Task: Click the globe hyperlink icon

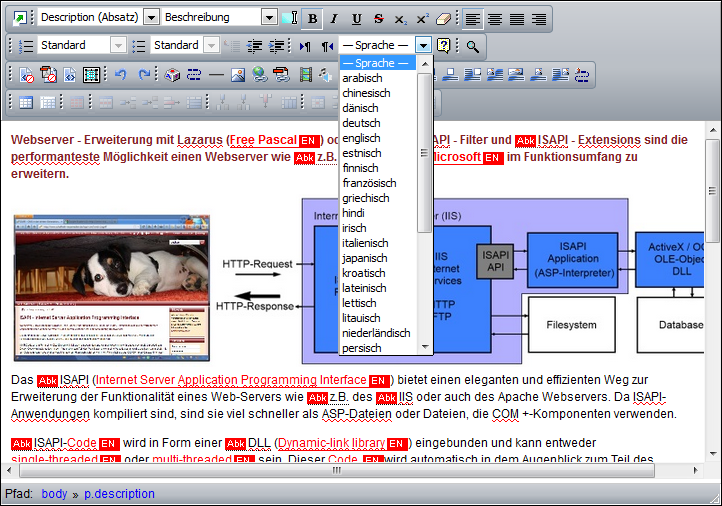Action: [260, 75]
